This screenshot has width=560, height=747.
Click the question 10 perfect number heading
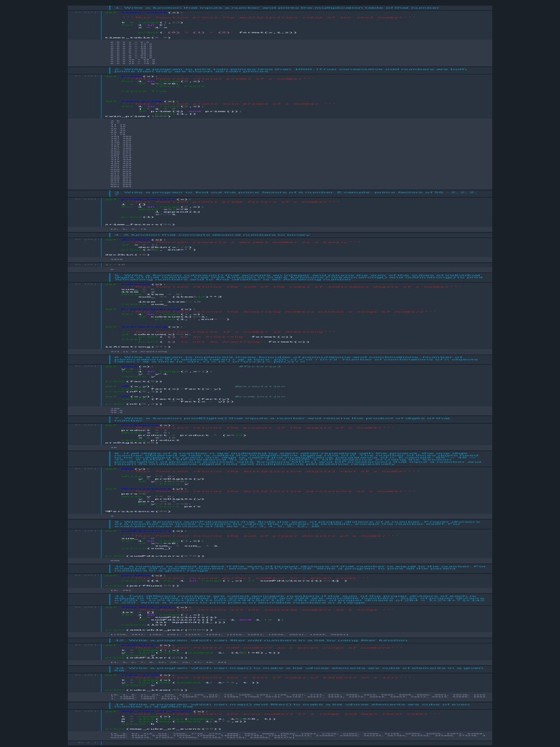300,568
